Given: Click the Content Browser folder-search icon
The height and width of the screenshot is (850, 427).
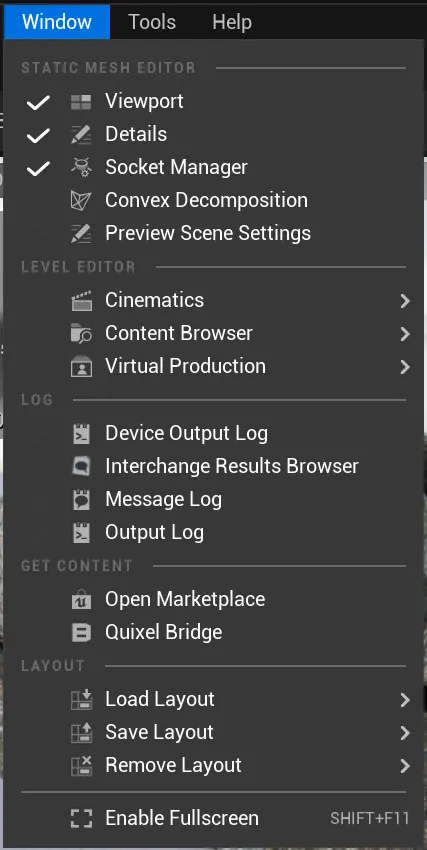Looking at the screenshot, I should coord(81,333).
